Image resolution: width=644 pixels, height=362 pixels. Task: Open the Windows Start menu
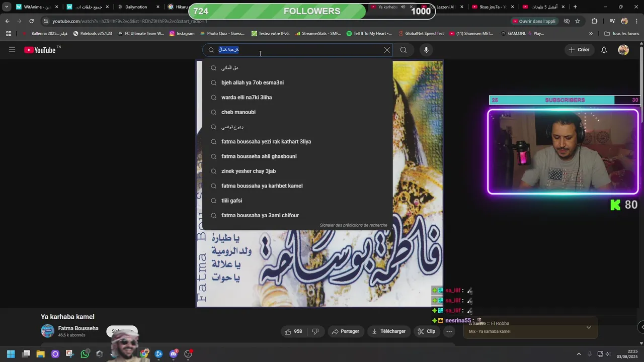click(11, 354)
